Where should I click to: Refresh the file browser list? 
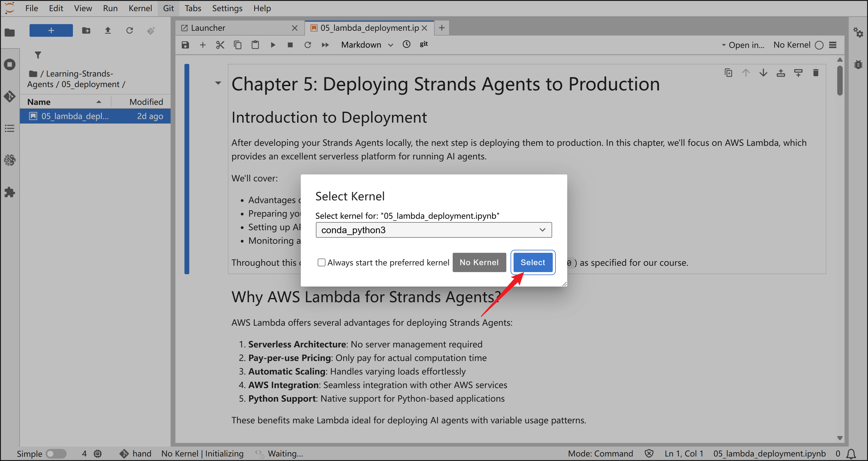[129, 30]
